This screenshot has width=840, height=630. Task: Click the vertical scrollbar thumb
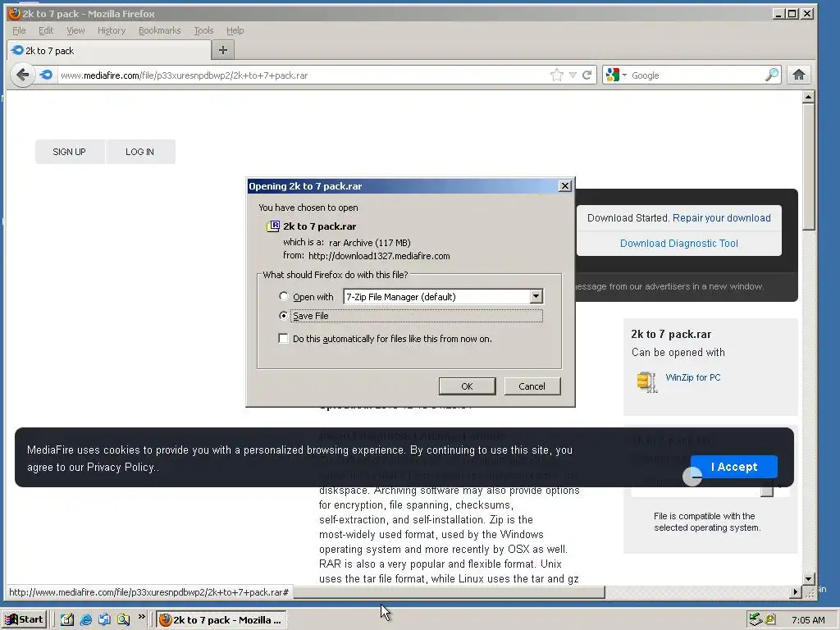[x=809, y=167]
